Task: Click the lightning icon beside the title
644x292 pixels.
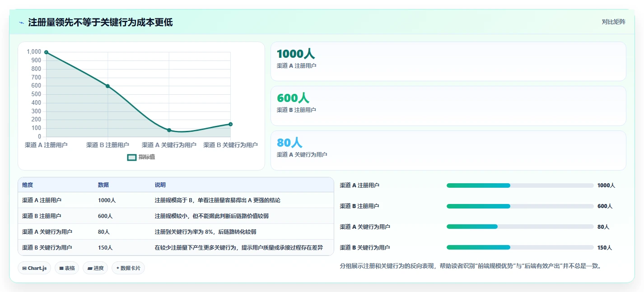Action: 22,23
